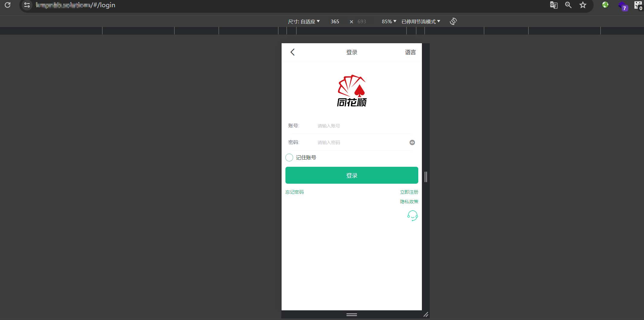Edit the viewport height value 693

[x=362, y=21]
